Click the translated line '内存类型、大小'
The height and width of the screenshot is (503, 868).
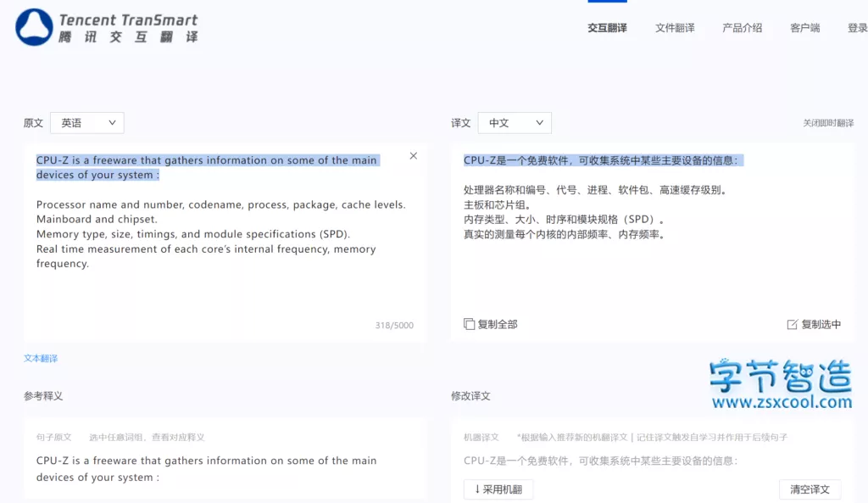coord(564,220)
